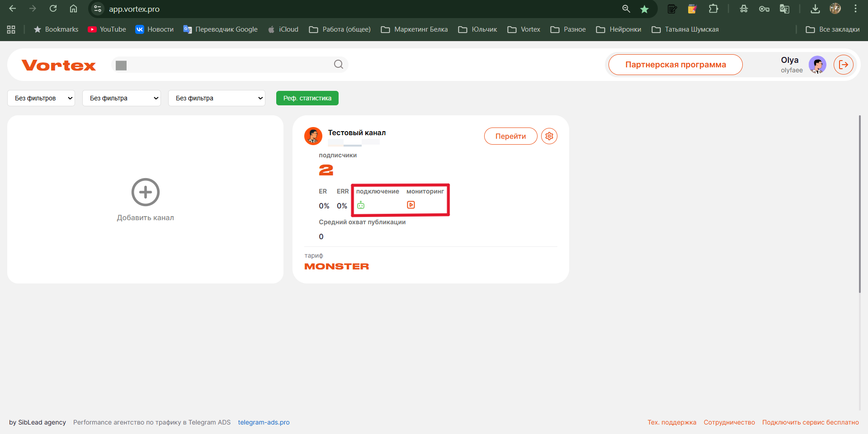Click the Vortex logo

tap(59, 65)
